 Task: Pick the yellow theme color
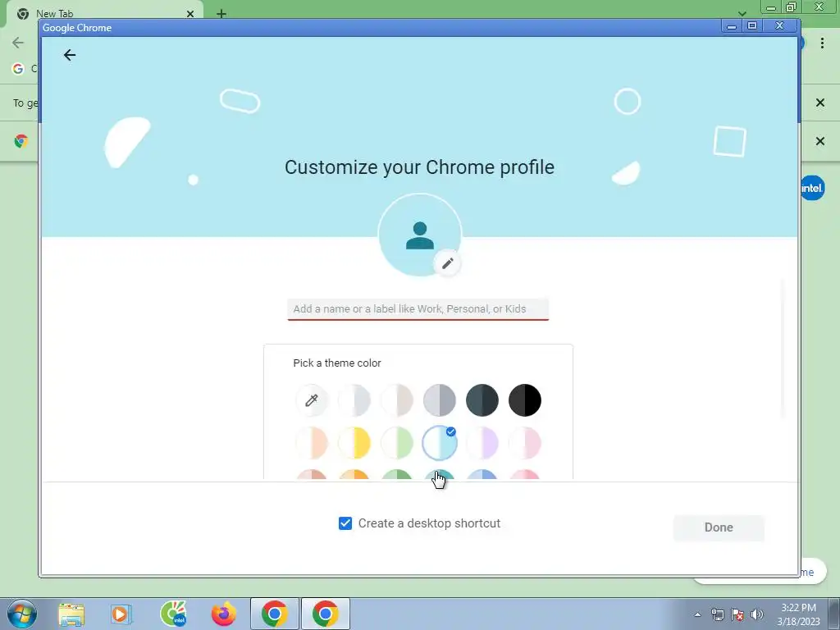click(x=354, y=443)
